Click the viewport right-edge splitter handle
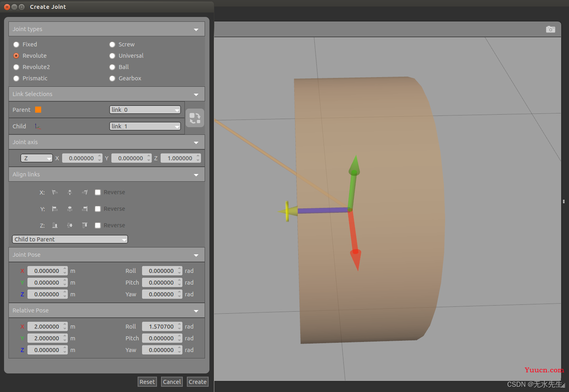 click(x=564, y=201)
